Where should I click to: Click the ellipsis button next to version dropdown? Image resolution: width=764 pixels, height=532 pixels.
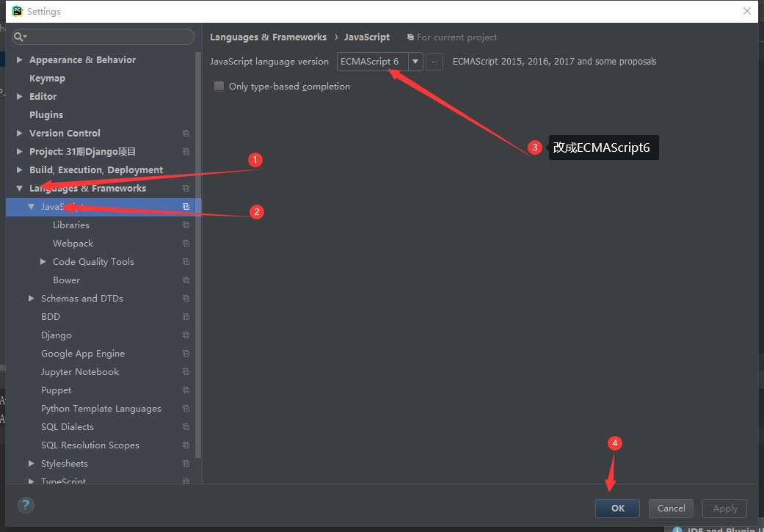point(434,62)
